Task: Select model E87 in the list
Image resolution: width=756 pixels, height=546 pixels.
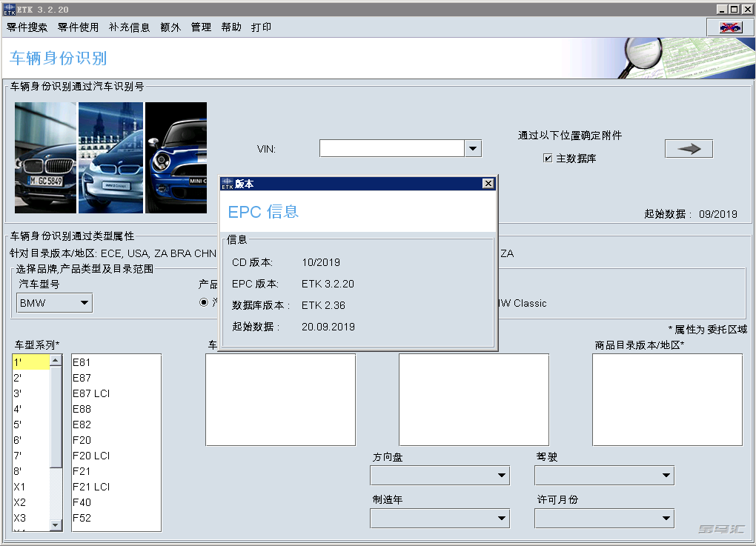Action: [116, 378]
